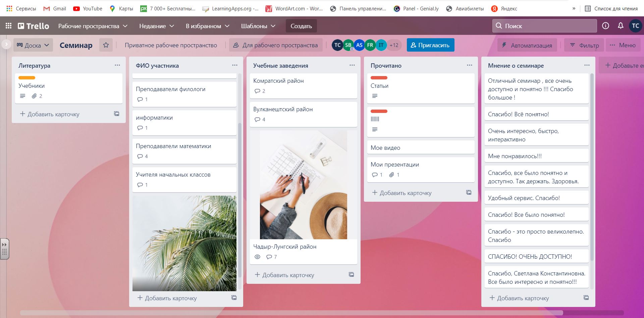This screenshot has width=644, height=318.
Task: Open list actions for Прочитано list
Action: point(469,65)
